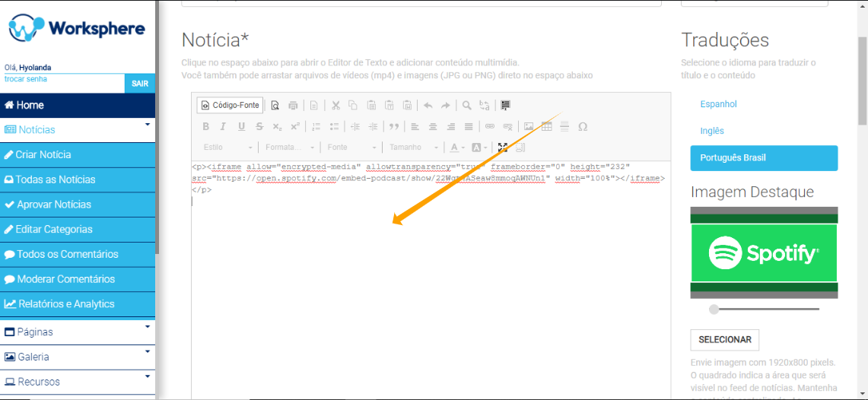The height and width of the screenshot is (400, 868).
Task: Open the Formatação dropdown
Action: pos(290,148)
